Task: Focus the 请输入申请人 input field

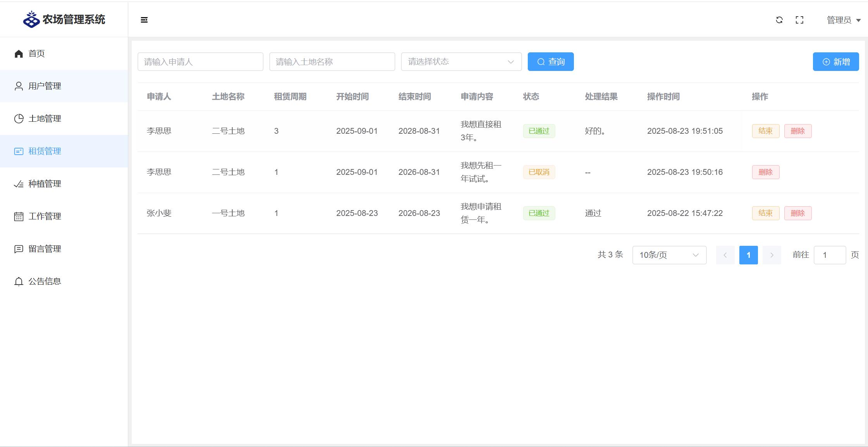Action: pos(200,62)
